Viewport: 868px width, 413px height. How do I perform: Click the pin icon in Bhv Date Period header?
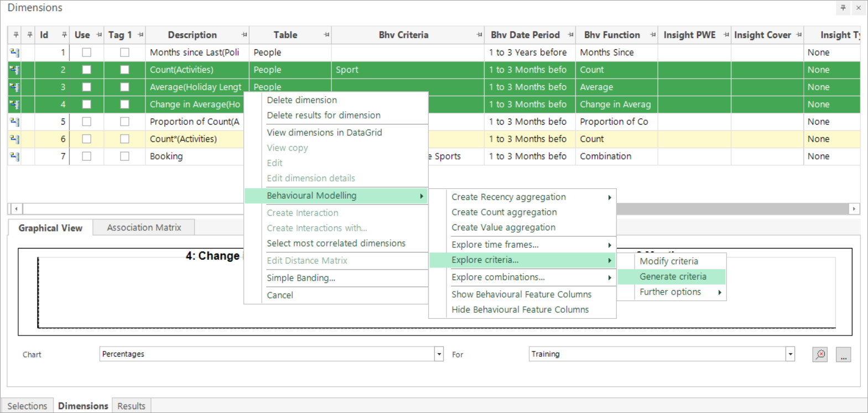(570, 35)
